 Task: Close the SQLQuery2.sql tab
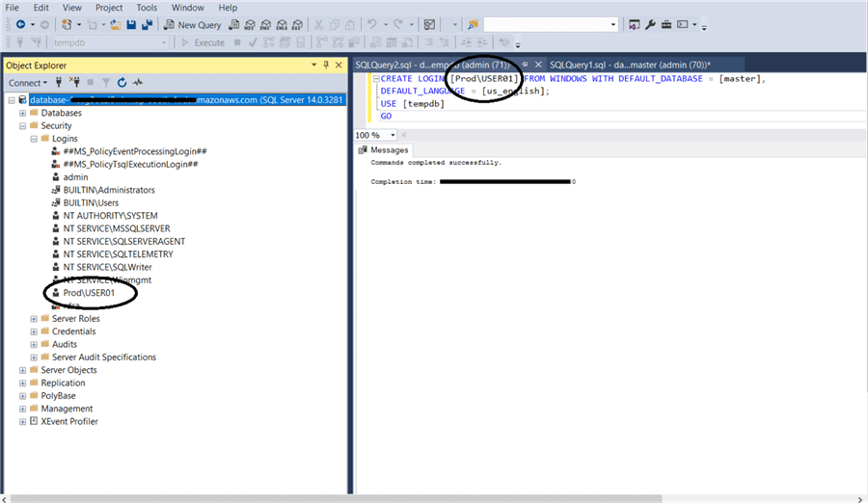tap(537, 65)
